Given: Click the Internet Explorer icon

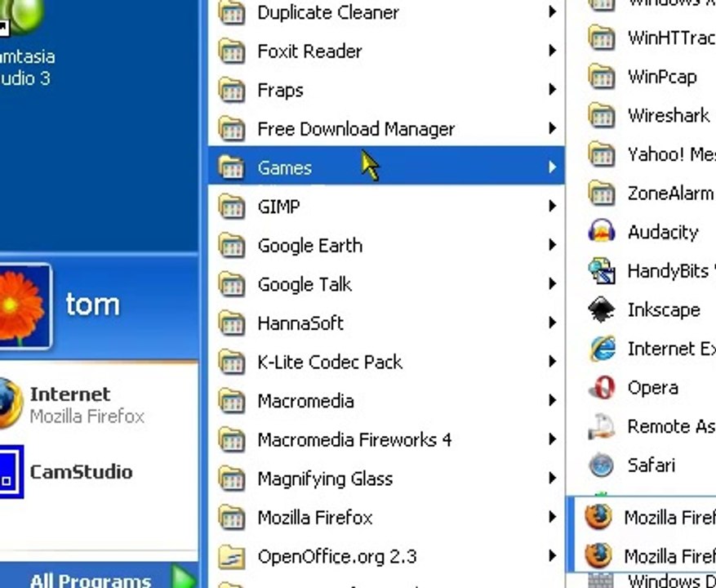Looking at the screenshot, I should (x=603, y=349).
